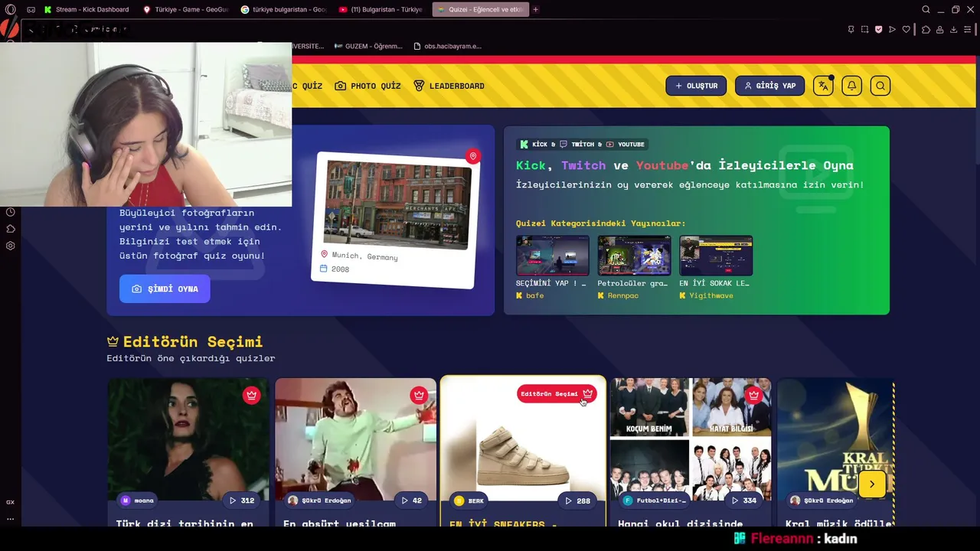The height and width of the screenshot is (551, 980).
Task: Click Quizei Kategorisindeki Yayıncılar label
Action: click(600, 223)
